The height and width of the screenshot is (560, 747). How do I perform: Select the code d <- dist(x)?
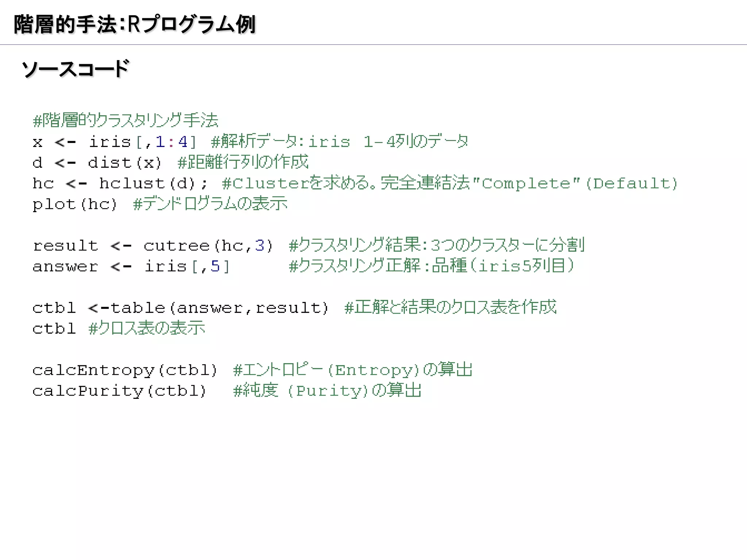pyautogui.click(x=97, y=163)
